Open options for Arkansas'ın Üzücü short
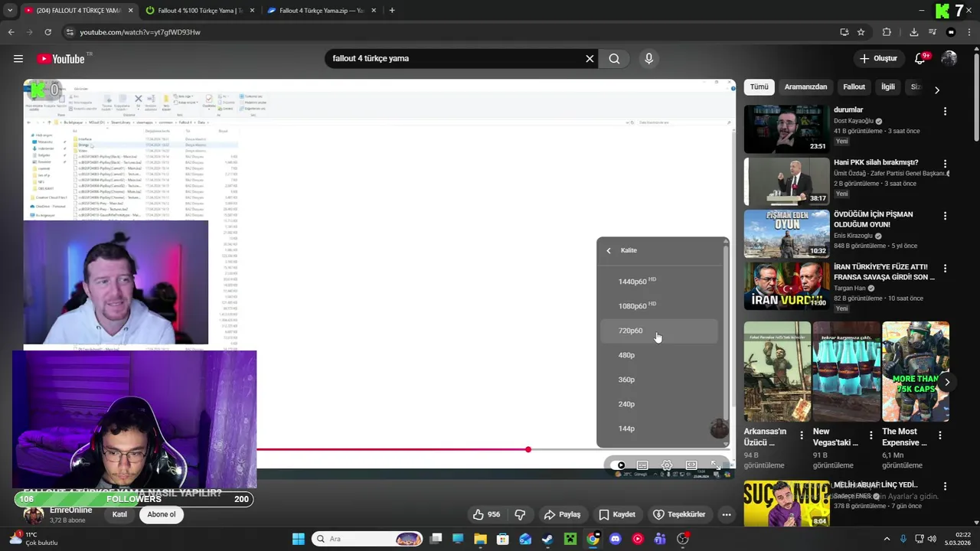This screenshot has width=980, height=551. [802, 435]
